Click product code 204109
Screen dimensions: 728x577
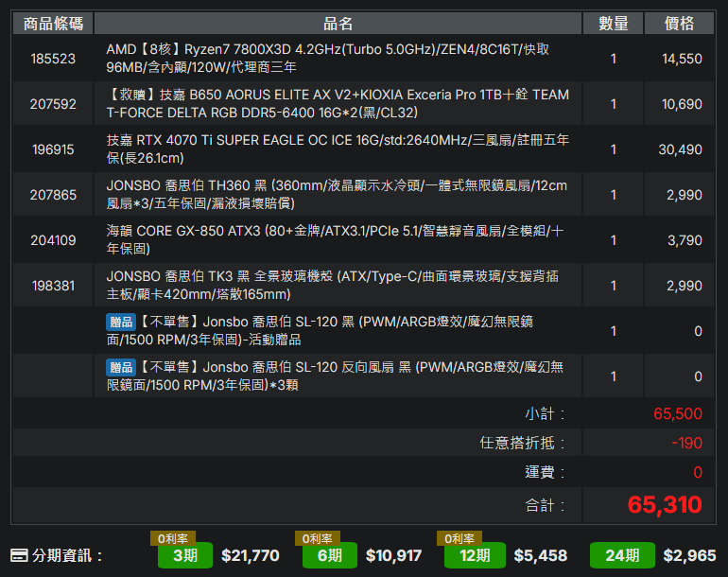[53, 240]
